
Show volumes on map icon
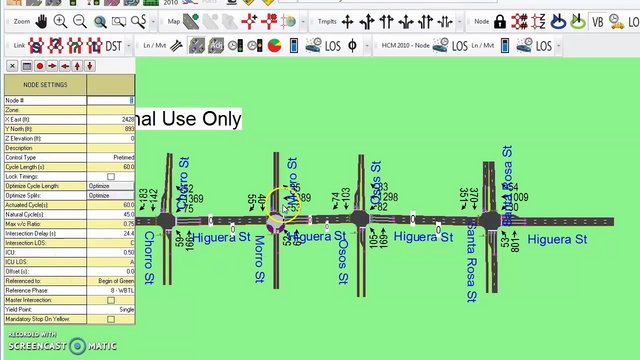[196, 45]
